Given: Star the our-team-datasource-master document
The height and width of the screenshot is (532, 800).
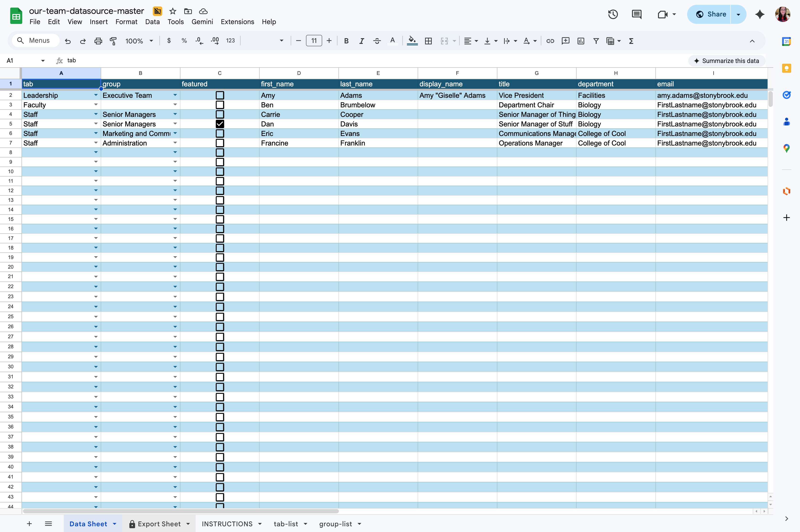Looking at the screenshot, I should (173, 11).
